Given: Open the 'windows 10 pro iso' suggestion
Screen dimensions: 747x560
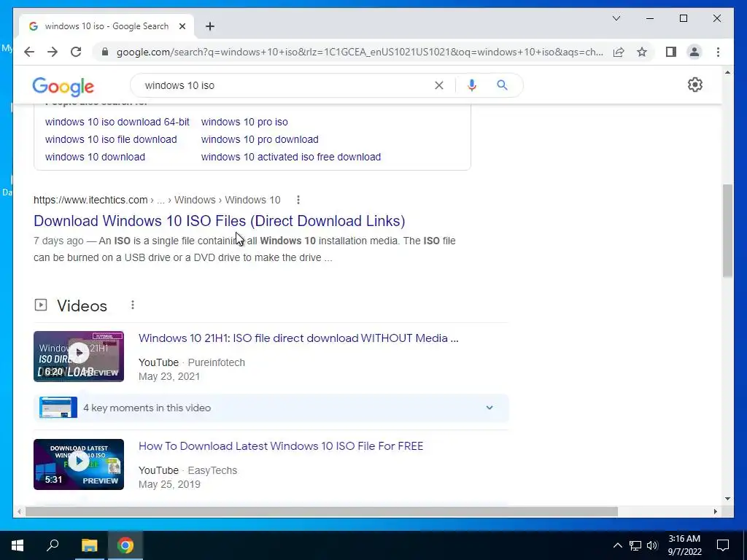Looking at the screenshot, I should [x=244, y=122].
